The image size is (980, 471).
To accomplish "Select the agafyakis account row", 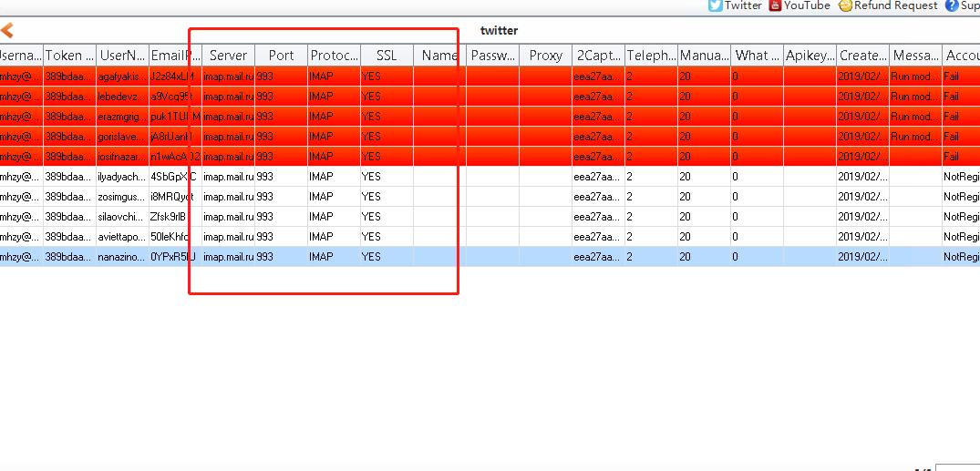I will coord(122,77).
